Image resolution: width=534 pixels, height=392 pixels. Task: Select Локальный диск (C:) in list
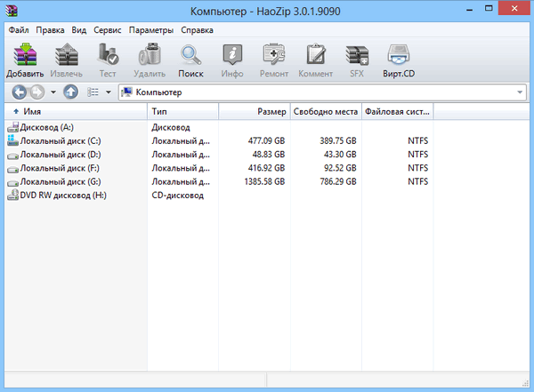pos(61,140)
